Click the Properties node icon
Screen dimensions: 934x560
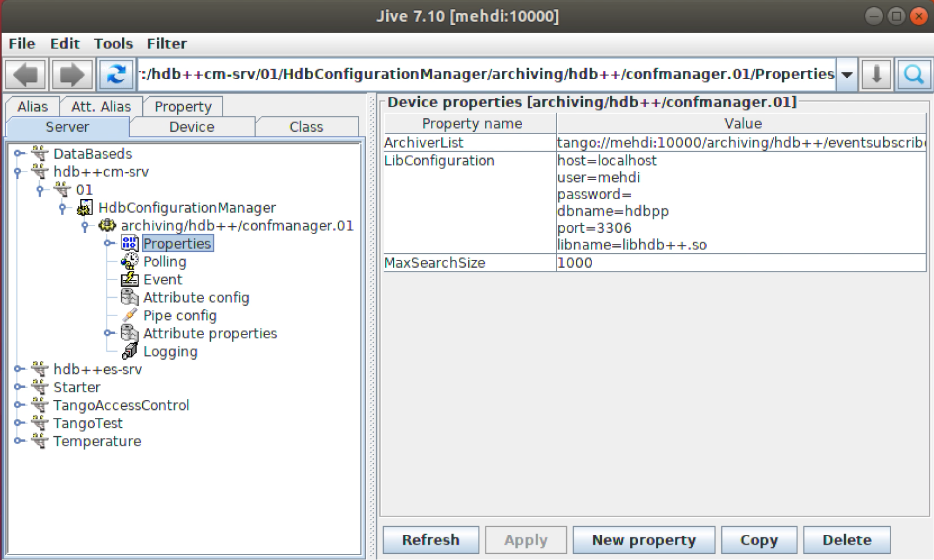point(129,243)
